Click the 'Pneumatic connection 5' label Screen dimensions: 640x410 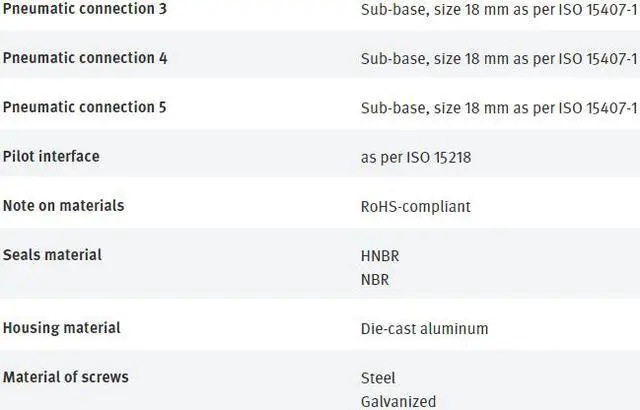coord(85,107)
